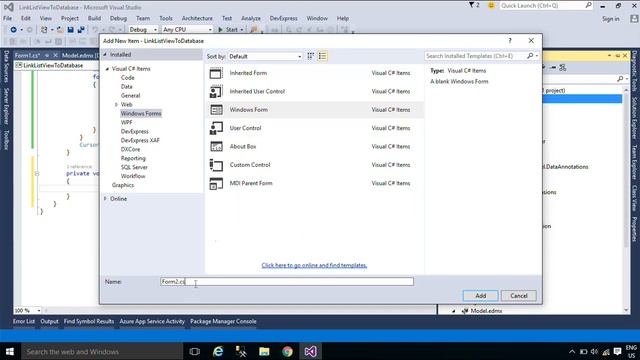Click the Cancel button
The width and height of the screenshot is (640, 360).
point(518,296)
